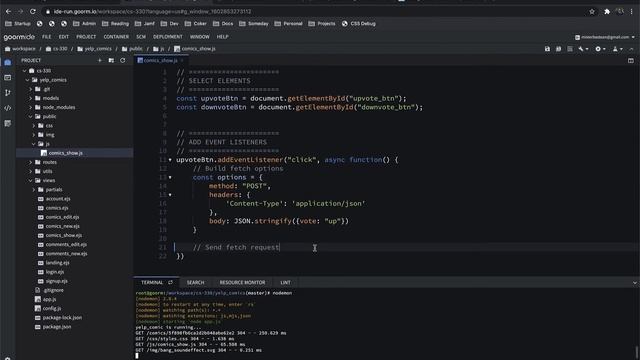The height and width of the screenshot is (360, 640).
Task: Open the browser extensions puzzle icon
Action: tap(607, 12)
